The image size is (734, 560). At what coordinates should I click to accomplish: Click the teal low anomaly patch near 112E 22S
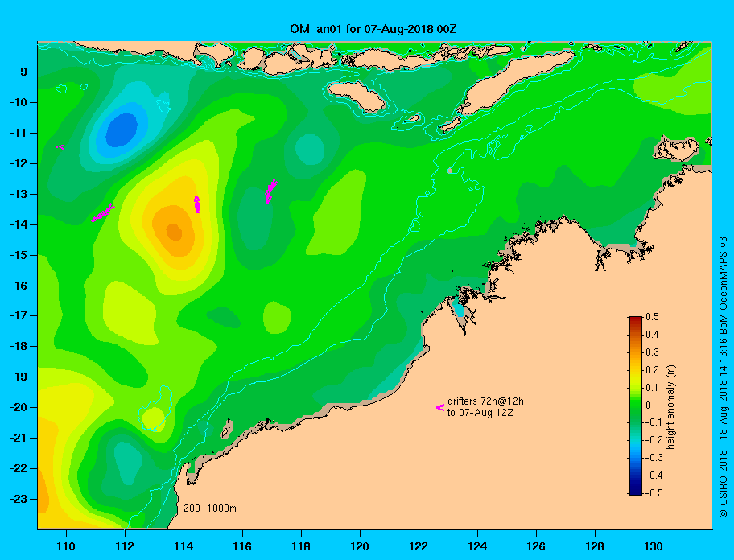pyautogui.click(x=128, y=463)
